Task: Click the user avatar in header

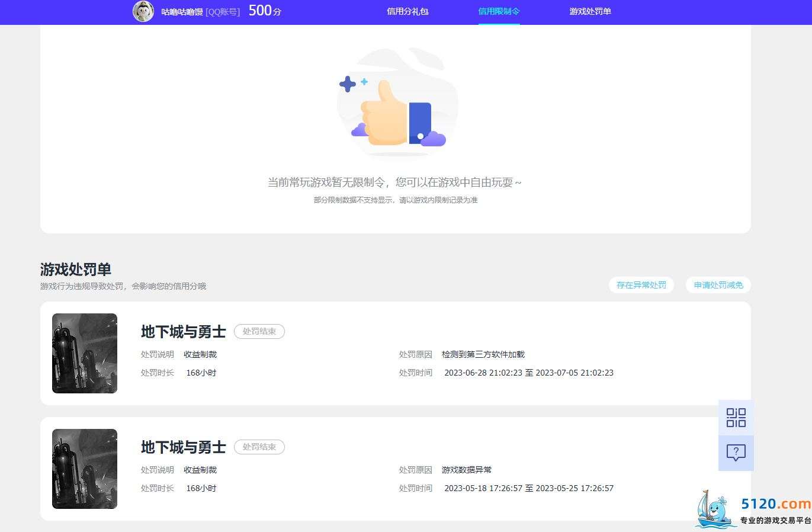Action: pyautogui.click(x=143, y=11)
